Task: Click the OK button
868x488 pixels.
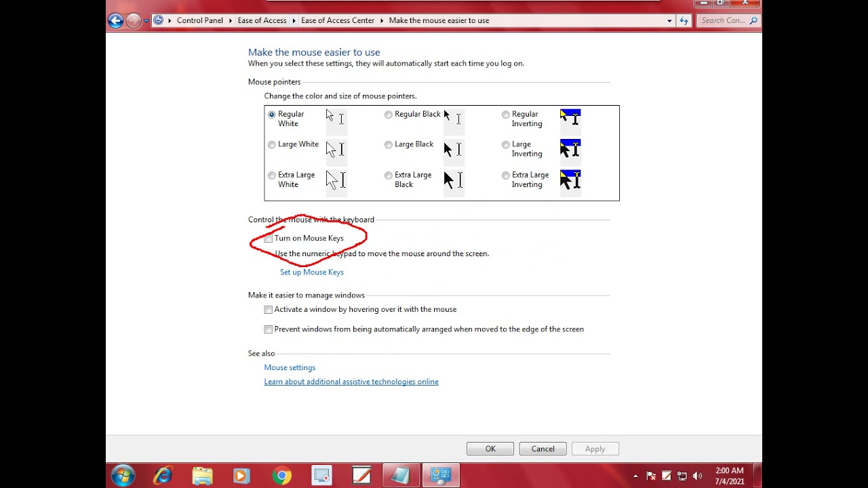Action: [490, 449]
